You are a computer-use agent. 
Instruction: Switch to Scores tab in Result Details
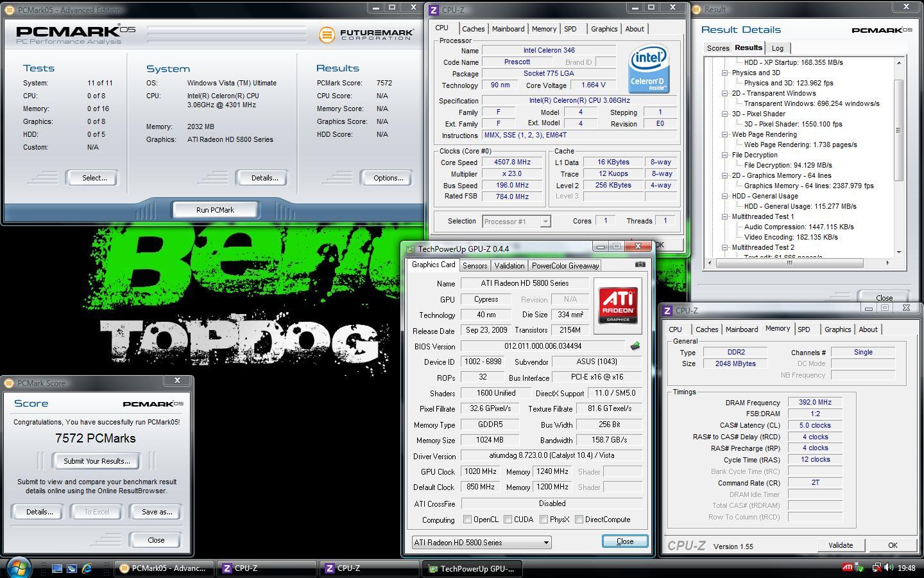[x=718, y=48]
